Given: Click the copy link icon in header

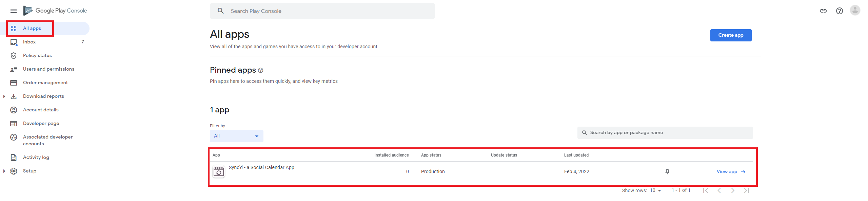Looking at the screenshot, I should click(823, 11).
